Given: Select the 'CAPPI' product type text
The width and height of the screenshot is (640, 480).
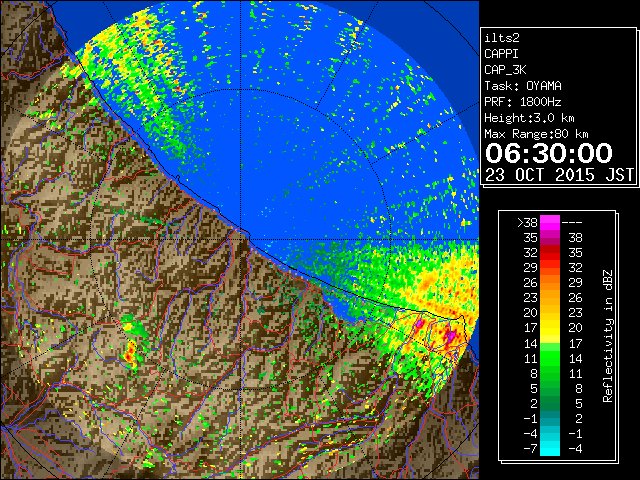Looking at the screenshot, I should (x=501, y=54).
